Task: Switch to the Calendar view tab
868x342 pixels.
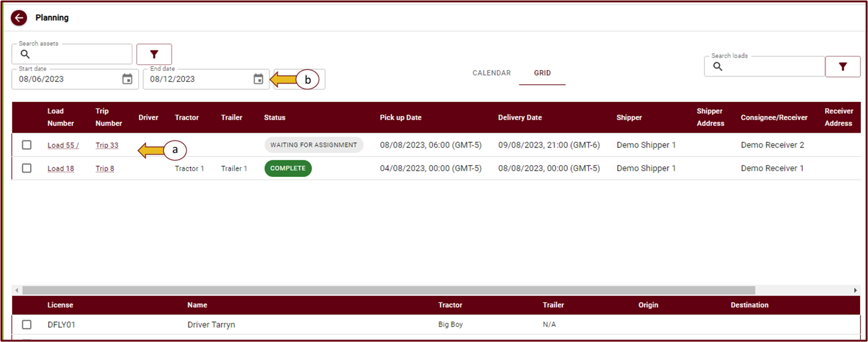Action: (492, 73)
